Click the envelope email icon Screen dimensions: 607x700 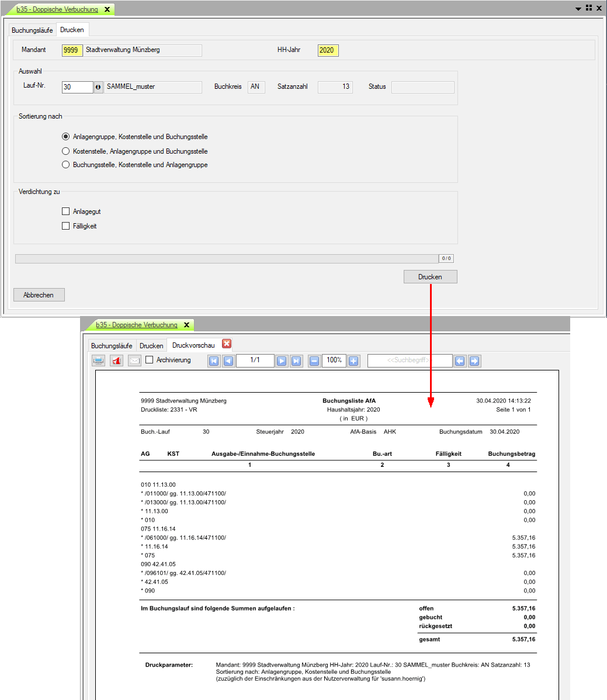pyautogui.click(x=134, y=361)
